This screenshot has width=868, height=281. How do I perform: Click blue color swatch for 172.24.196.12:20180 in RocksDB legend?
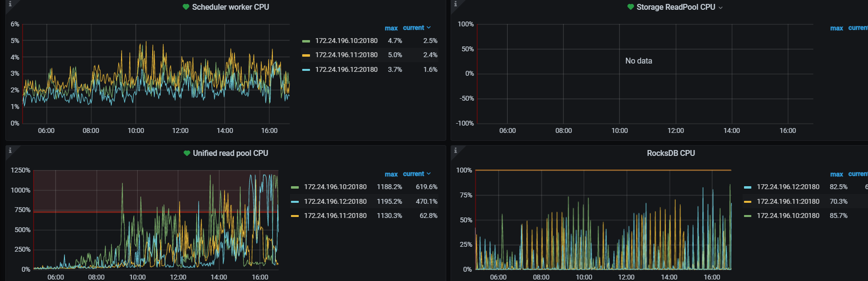(747, 187)
